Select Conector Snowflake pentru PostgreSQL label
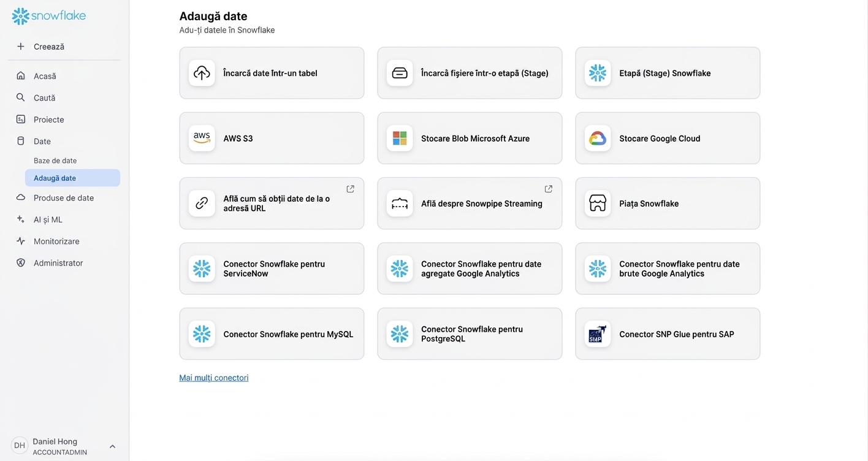868x461 pixels. click(x=472, y=334)
